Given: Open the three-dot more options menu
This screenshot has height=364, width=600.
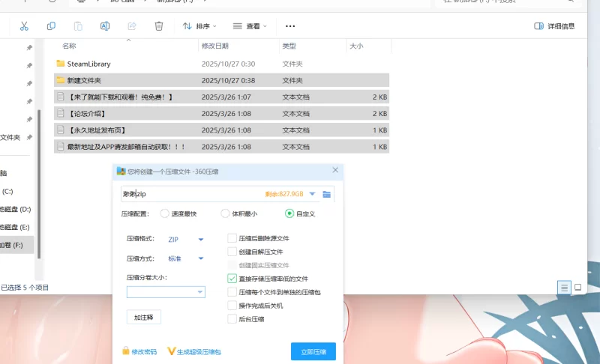Looking at the screenshot, I should [290, 26].
